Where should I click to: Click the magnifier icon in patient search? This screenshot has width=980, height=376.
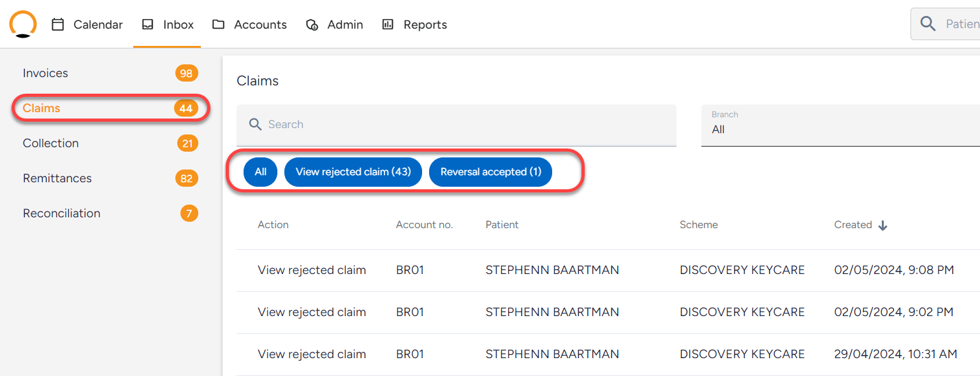(928, 24)
